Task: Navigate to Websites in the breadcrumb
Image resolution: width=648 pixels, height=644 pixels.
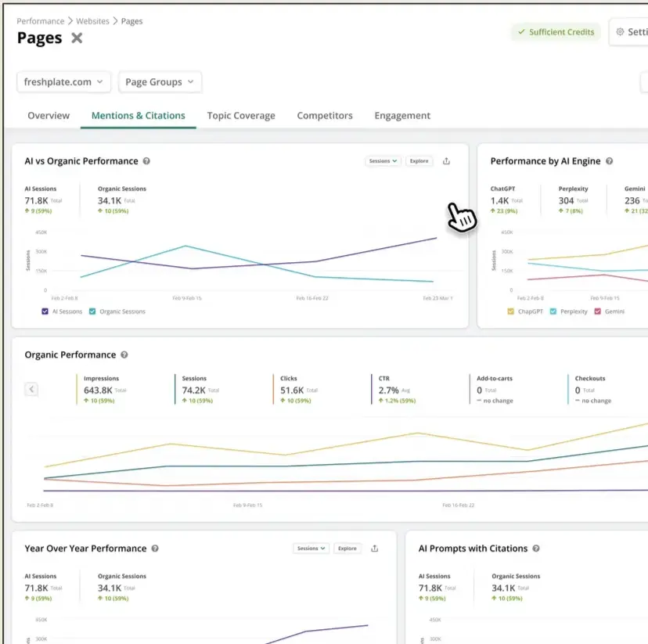Action: pos(93,20)
